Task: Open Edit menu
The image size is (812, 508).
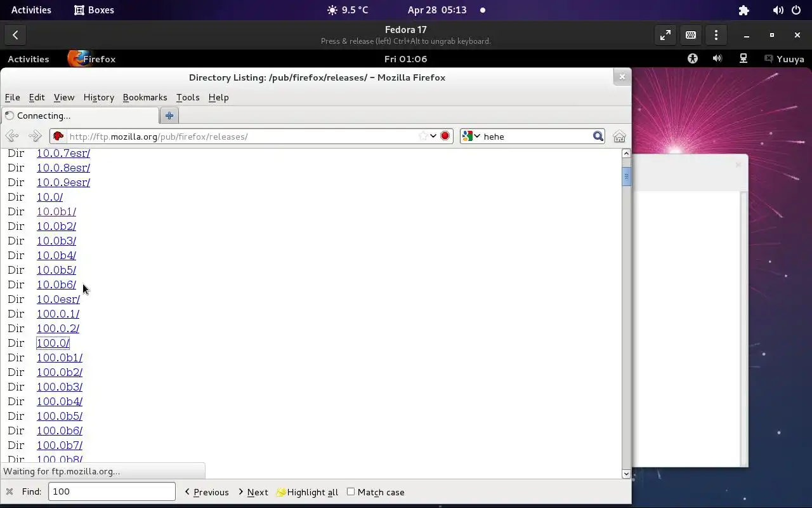Action: [37, 97]
